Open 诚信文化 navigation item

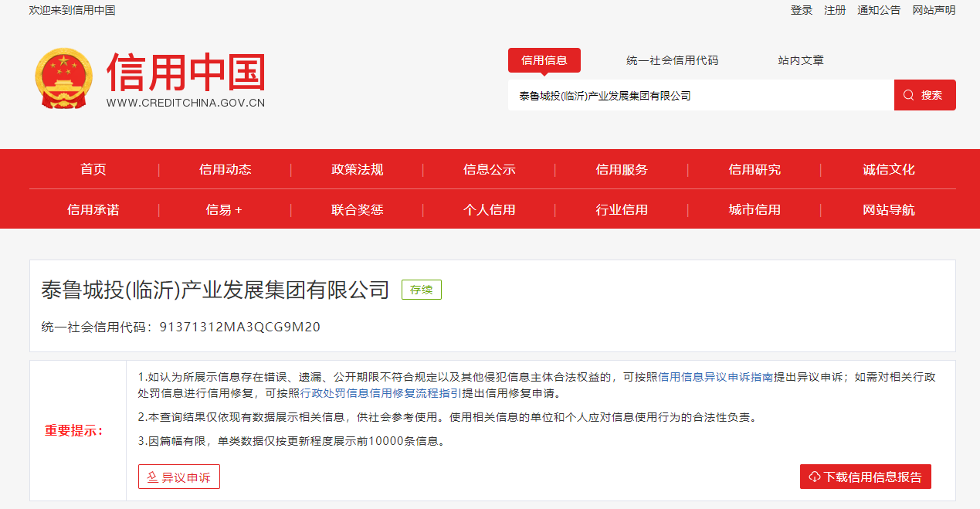(889, 169)
